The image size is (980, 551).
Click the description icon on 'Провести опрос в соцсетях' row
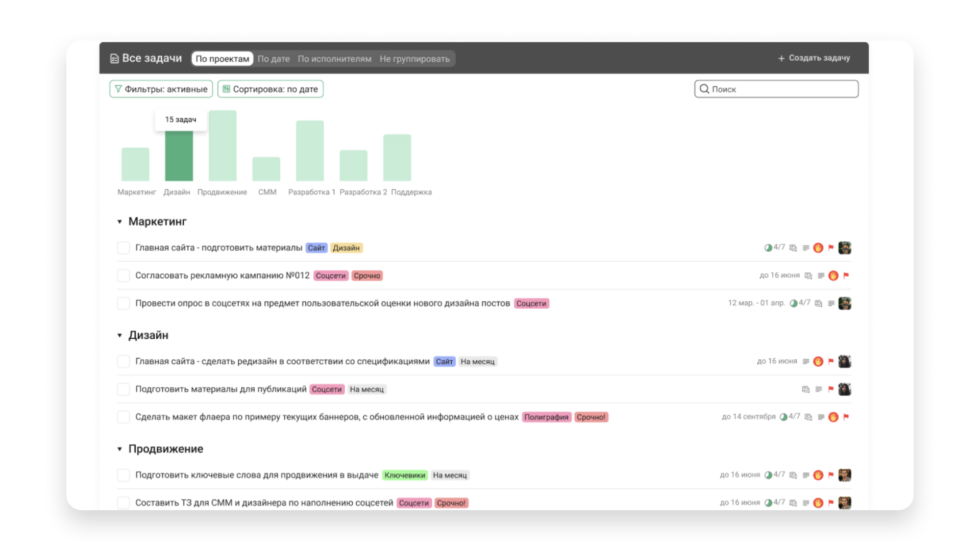tap(831, 304)
